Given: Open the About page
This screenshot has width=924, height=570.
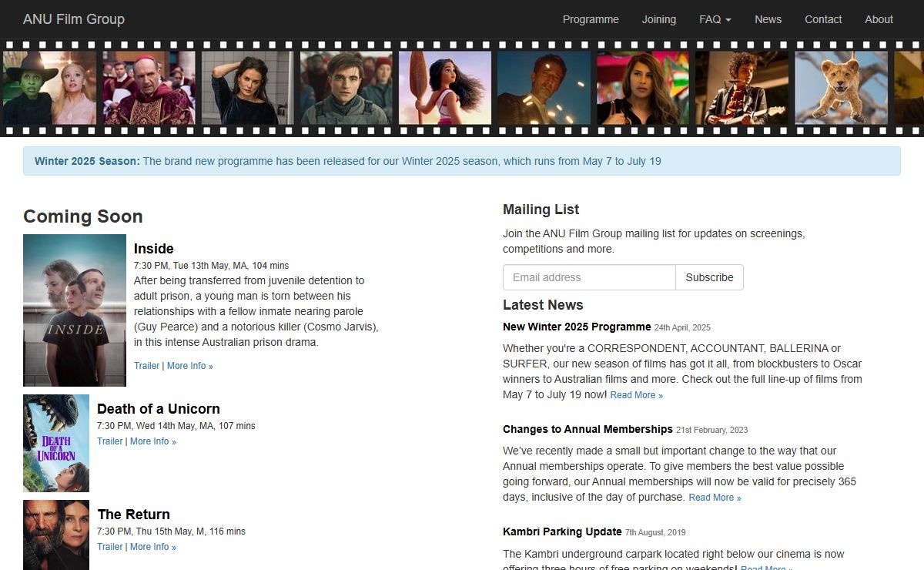Looking at the screenshot, I should tap(879, 19).
